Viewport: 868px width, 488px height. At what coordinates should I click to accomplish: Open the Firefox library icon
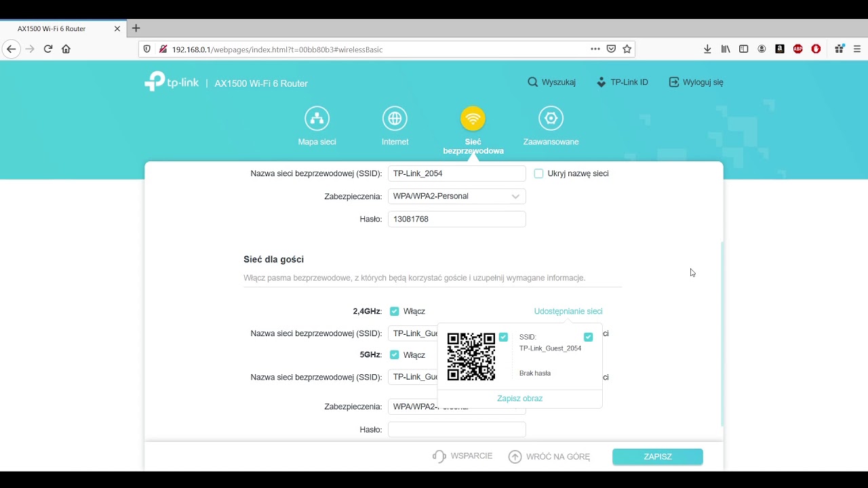point(726,49)
